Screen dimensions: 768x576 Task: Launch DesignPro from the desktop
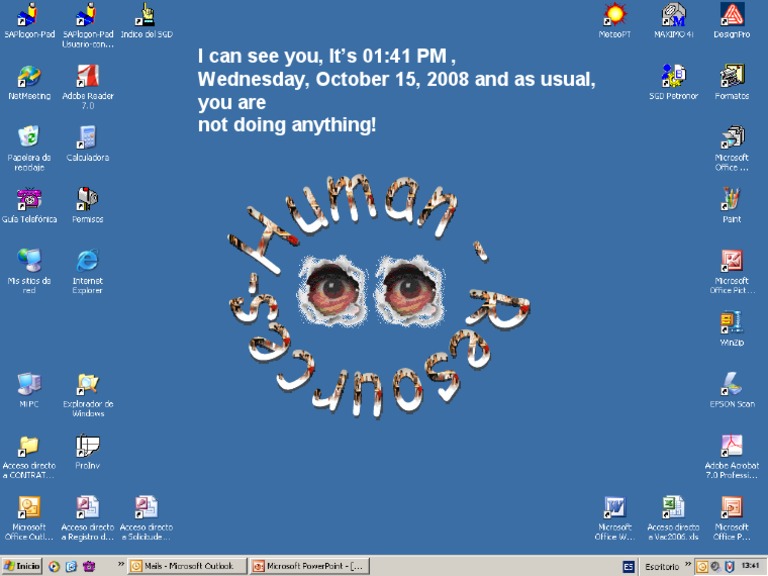click(x=732, y=20)
